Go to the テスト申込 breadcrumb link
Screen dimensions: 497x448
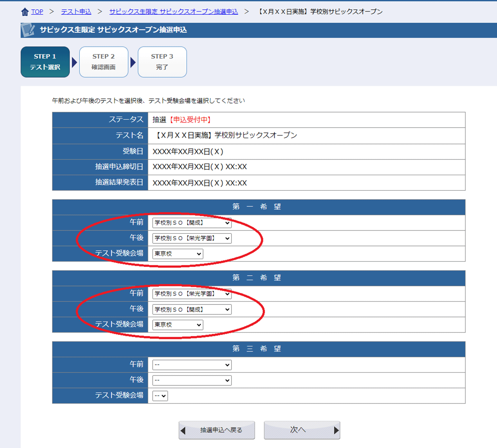pyautogui.click(x=76, y=12)
